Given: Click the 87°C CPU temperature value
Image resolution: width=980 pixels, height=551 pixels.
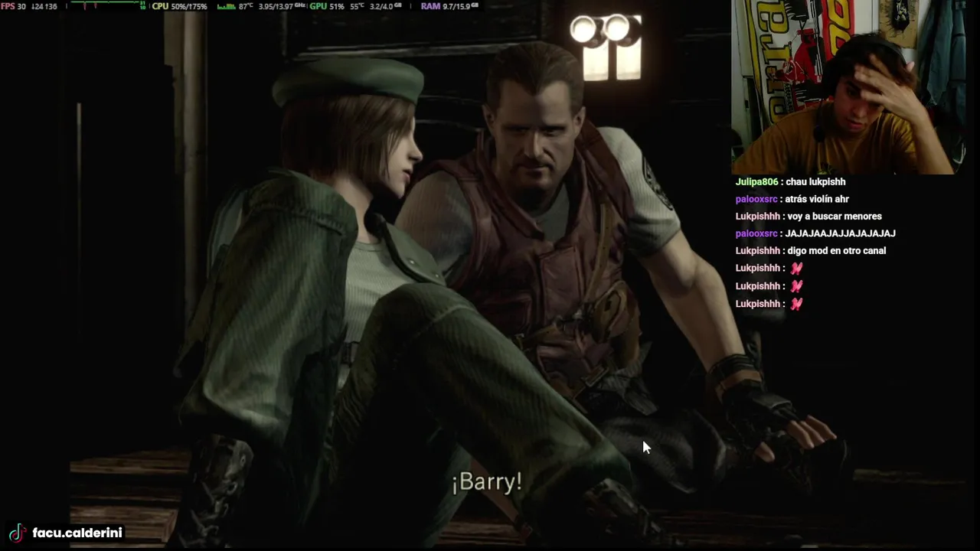Looking at the screenshot, I should click(246, 6).
